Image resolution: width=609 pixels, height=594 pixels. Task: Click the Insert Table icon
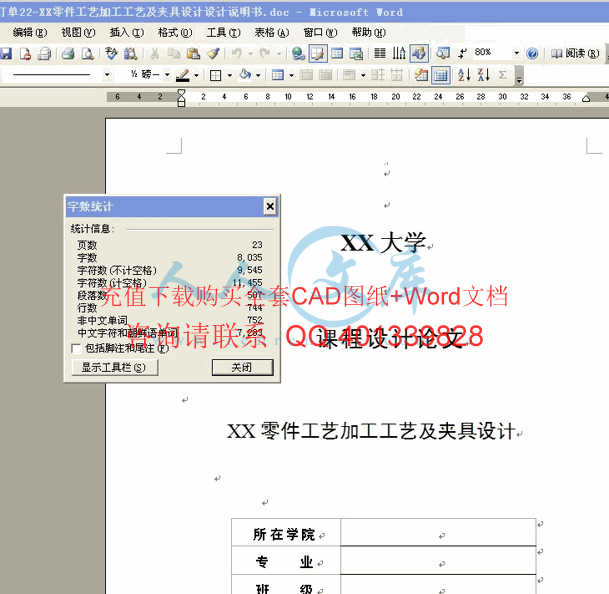(337, 54)
